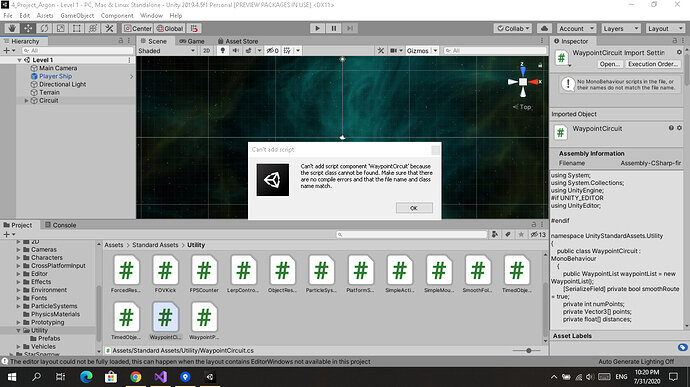690x387 pixels.
Task: Toggle Global handle rotation button
Action: [169, 28]
